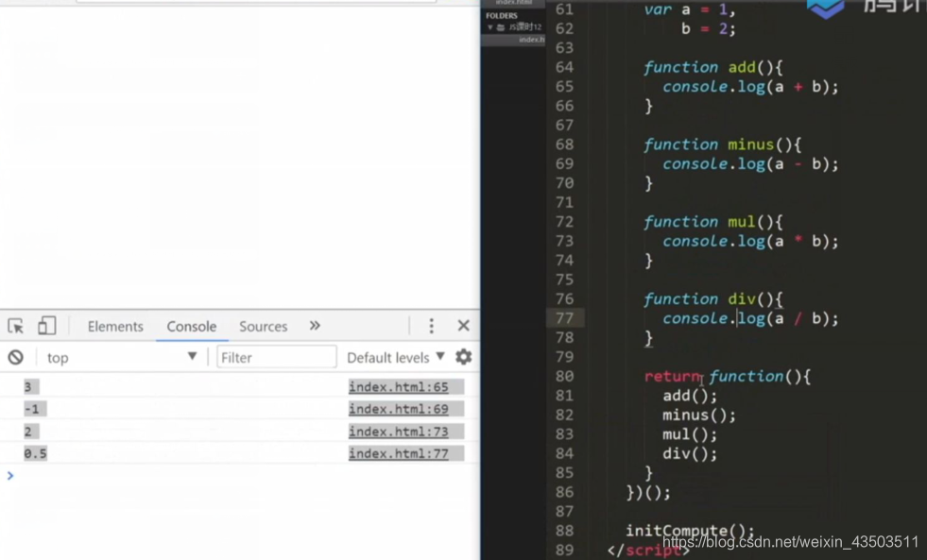Click 'b = 2;' code line

pos(709,29)
